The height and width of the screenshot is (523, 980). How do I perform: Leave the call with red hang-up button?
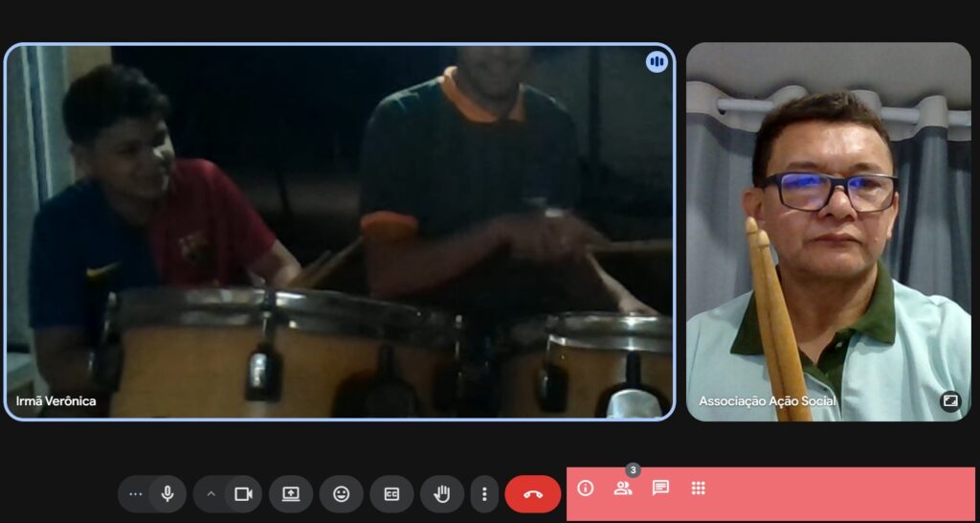coord(533,494)
